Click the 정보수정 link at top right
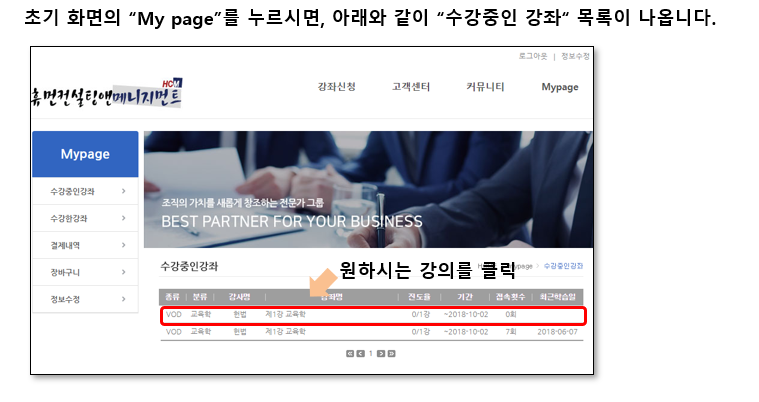This screenshot has width=759, height=402. pyautogui.click(x=576, y=57)
